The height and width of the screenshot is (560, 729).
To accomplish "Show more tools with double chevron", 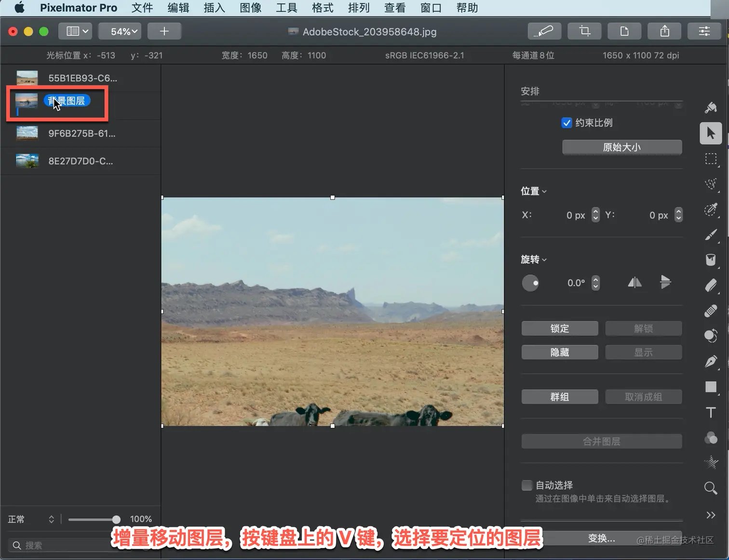I will pos(711,515).
